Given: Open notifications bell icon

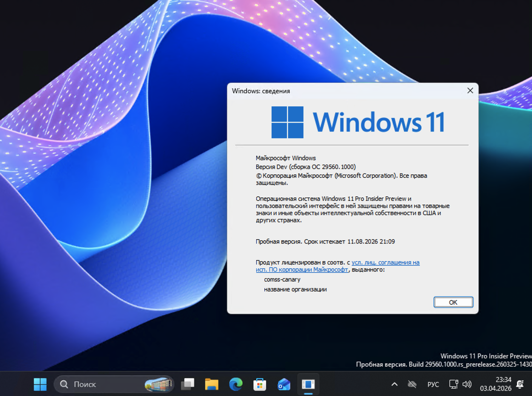Looking at the screenshot, I should (520, 384).
